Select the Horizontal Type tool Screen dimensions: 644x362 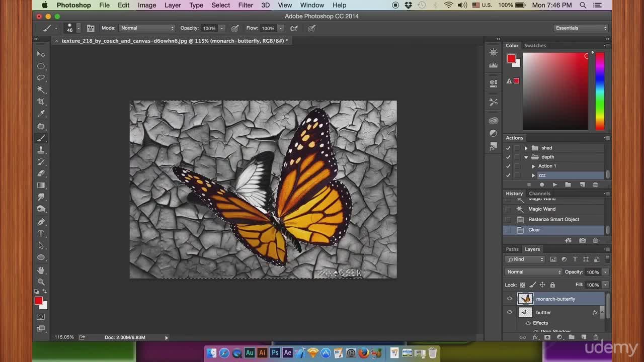click(41, 234)
